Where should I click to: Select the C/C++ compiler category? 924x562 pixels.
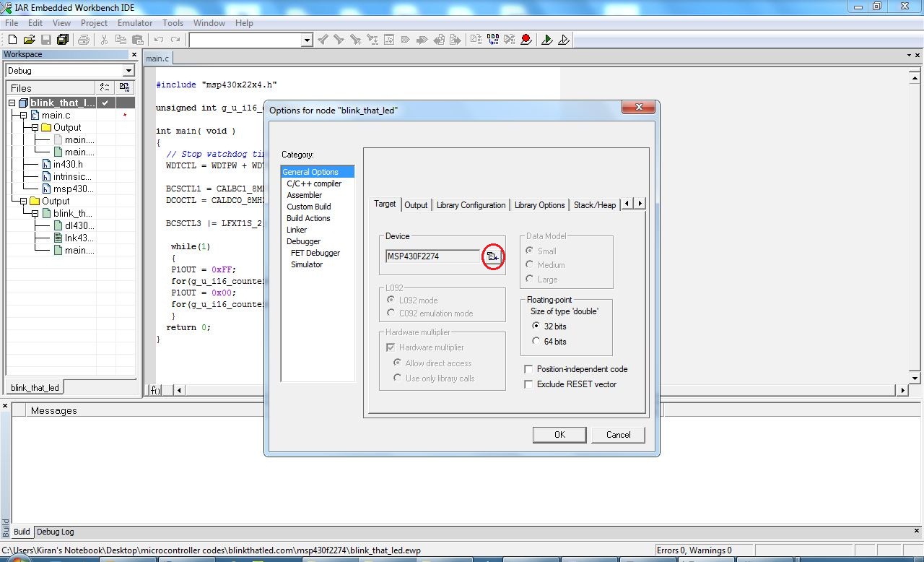pos(314,183)
